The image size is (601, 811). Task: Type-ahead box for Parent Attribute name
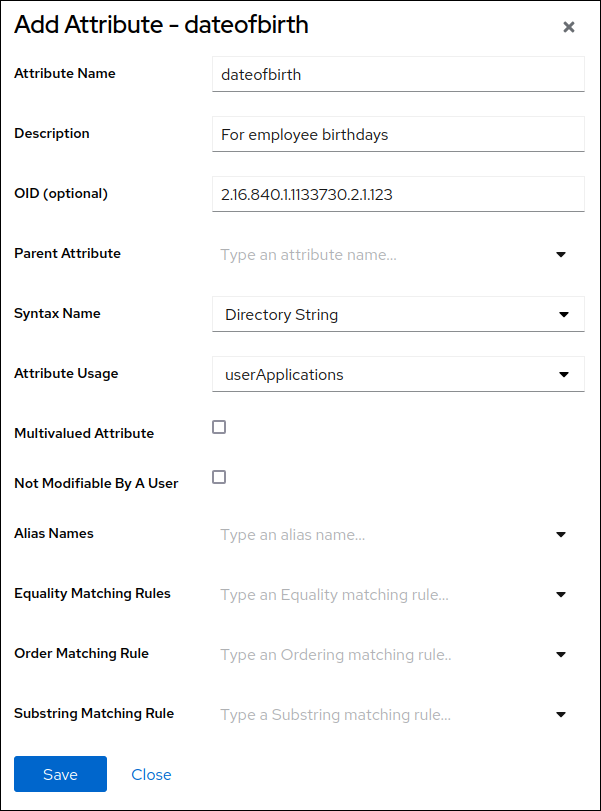[380, 255]
